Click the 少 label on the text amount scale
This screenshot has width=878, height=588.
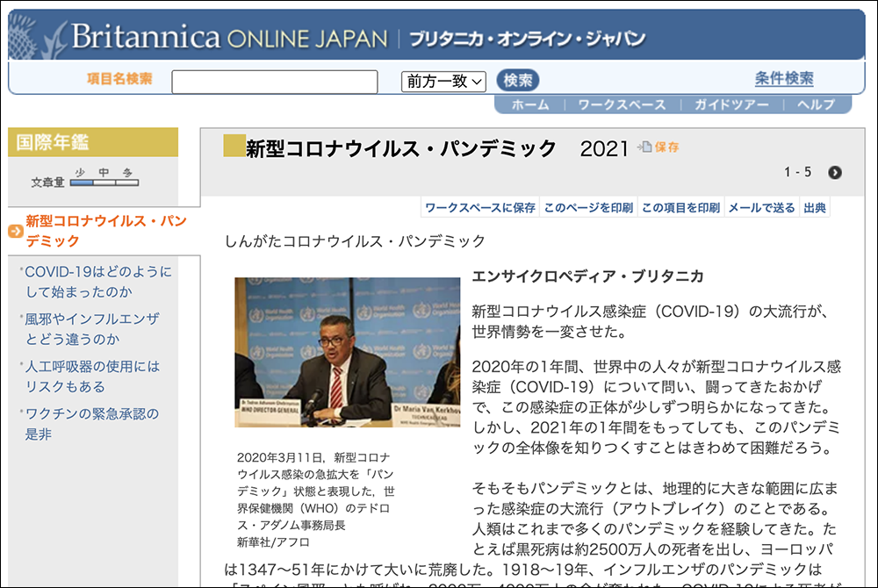tap(80, 172)
